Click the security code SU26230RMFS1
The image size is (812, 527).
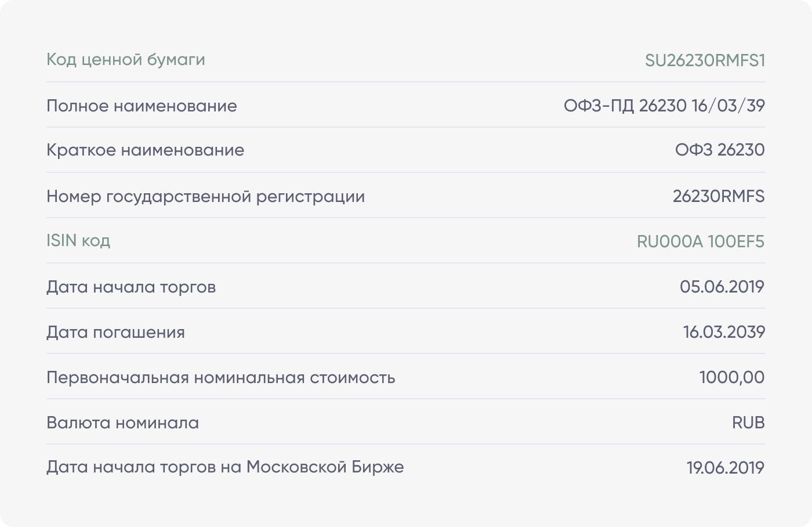coord(705,60)
